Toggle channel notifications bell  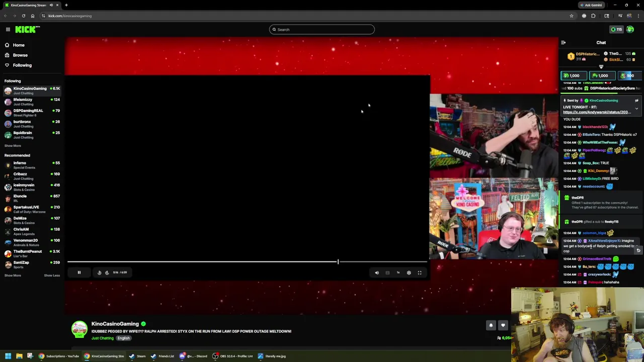491,325
